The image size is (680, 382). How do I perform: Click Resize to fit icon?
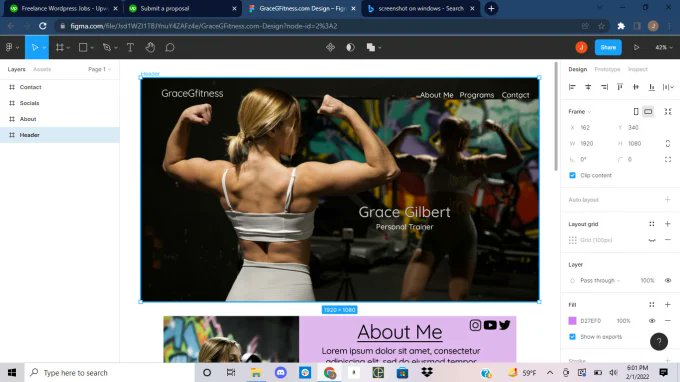[668, 111]
